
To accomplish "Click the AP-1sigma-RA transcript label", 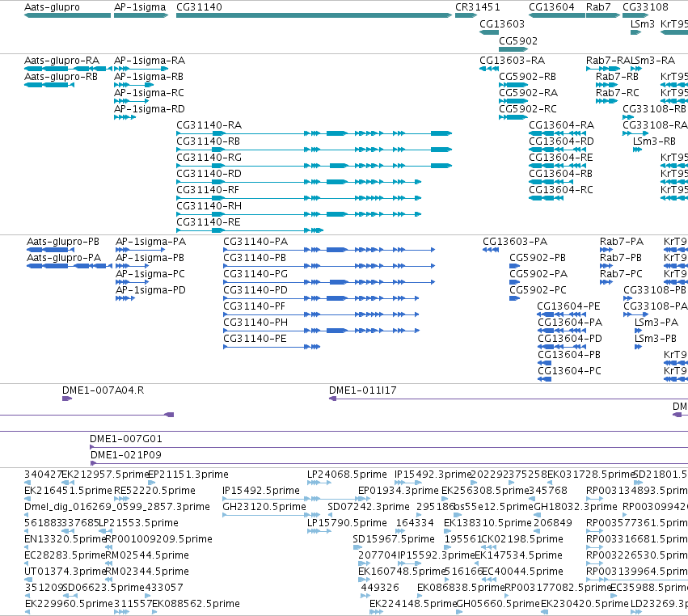I will (150, 60).
